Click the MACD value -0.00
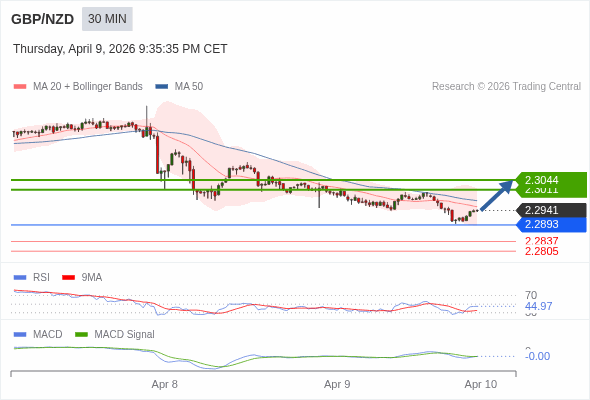 coord(537,356)
